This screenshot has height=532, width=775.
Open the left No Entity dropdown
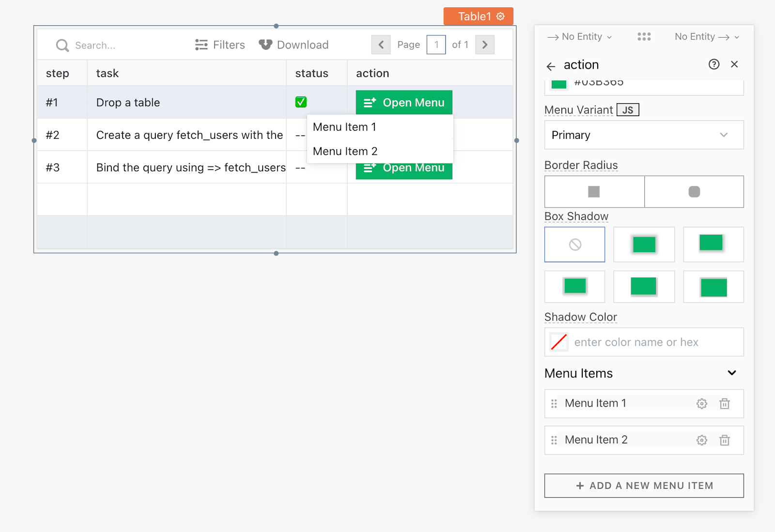click(x=580, y=37)
